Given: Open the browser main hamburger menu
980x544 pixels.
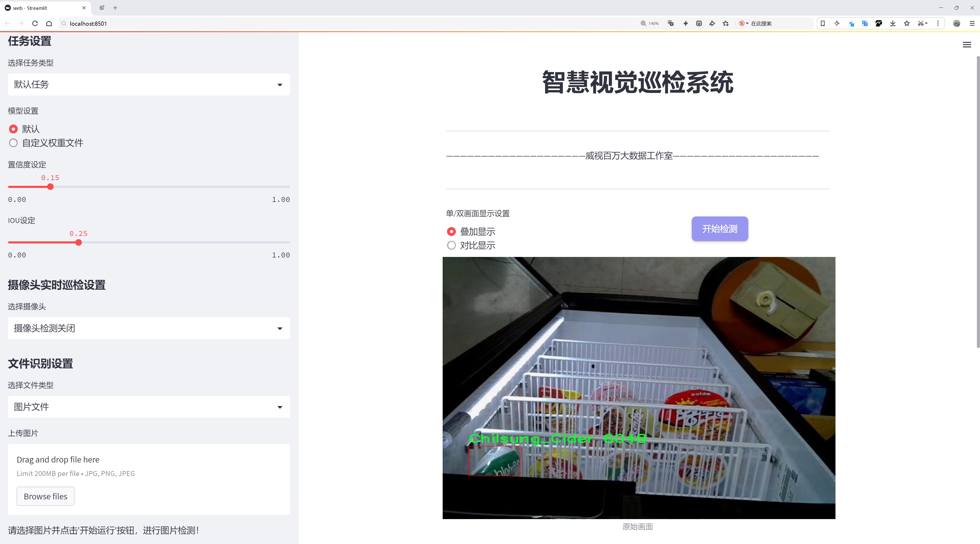Looking at the screenshot, I should pyautogui.click(x=972, y=23).
